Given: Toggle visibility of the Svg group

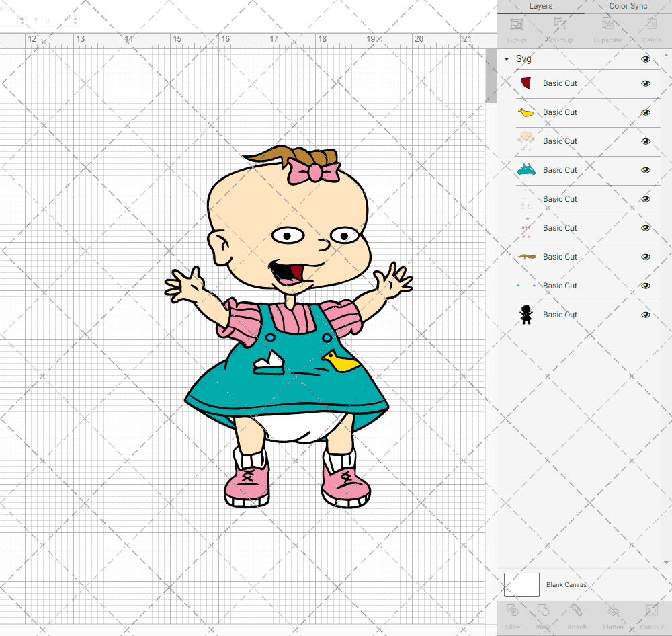Looking at the screenshot, I should 645,59.
